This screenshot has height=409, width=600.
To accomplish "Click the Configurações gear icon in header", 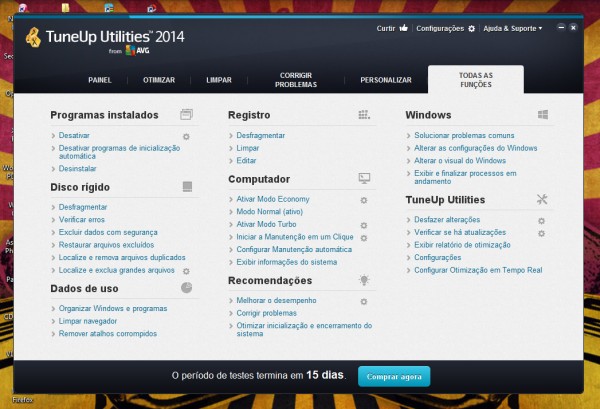I will pyautogui.click(x=471, y=29).
